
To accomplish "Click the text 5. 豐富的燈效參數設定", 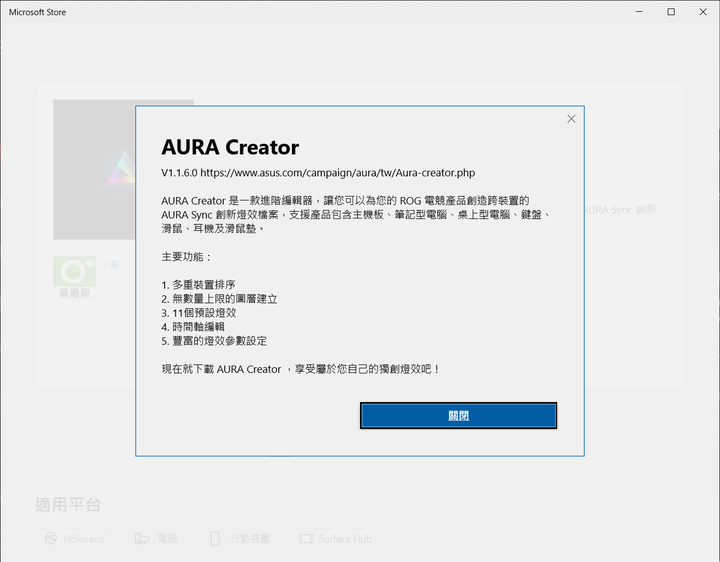I will [x=214, y=341].
